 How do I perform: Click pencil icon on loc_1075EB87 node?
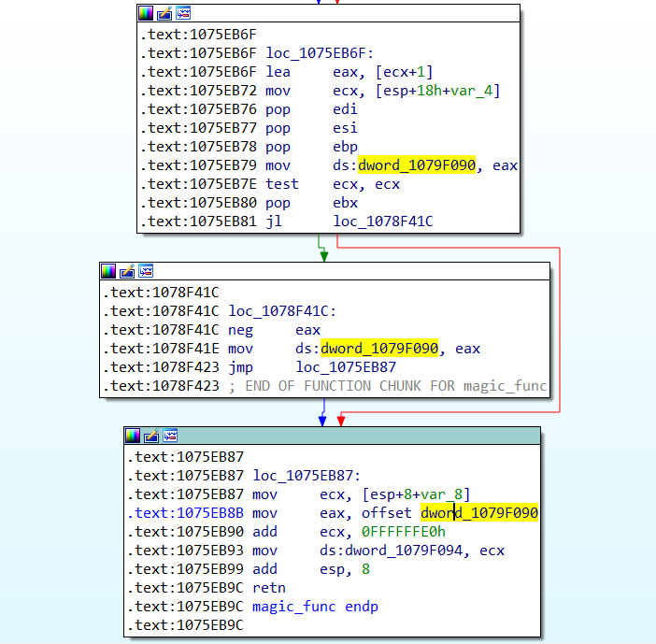tap(151, 436)
